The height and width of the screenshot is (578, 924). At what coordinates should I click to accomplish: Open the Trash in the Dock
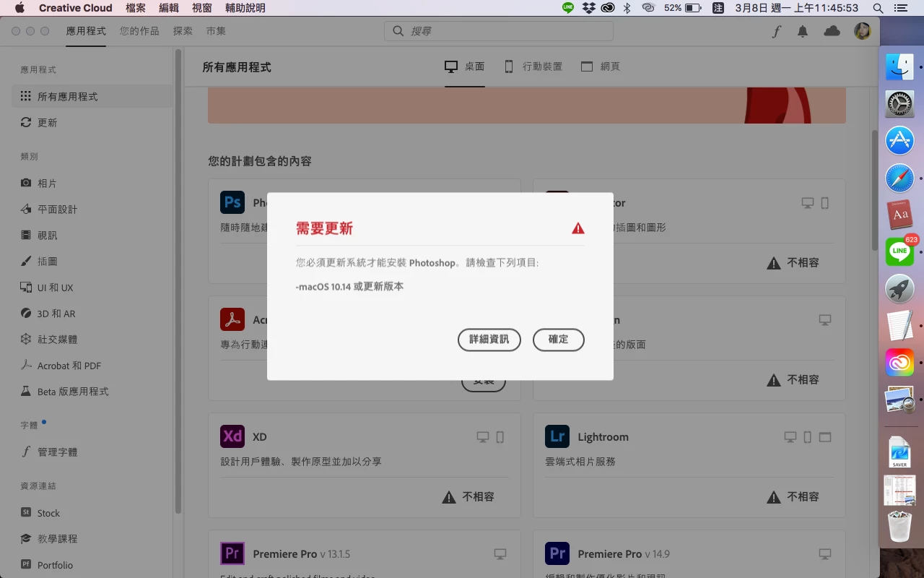(899, 527)
